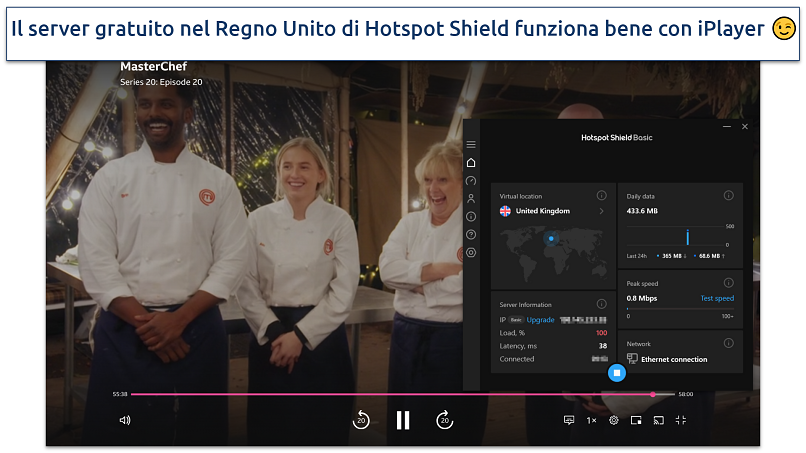
Task: Skip forward 20 seconds in video
Action: pyautogui.click(x=445, y=421)
